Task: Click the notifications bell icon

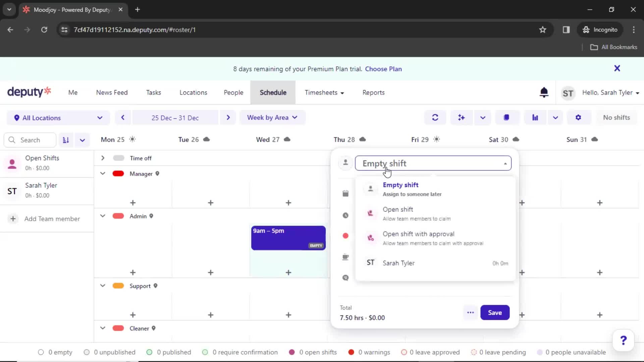Action: [544, 93]
